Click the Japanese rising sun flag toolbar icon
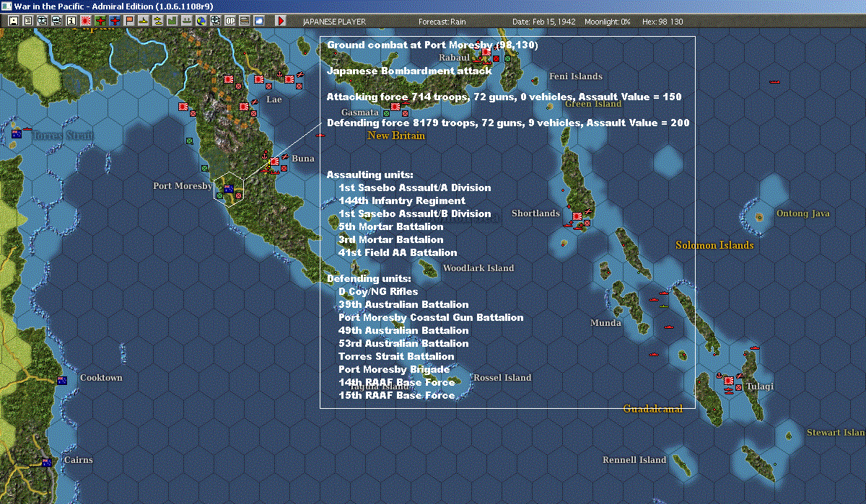 coord(85,21)
